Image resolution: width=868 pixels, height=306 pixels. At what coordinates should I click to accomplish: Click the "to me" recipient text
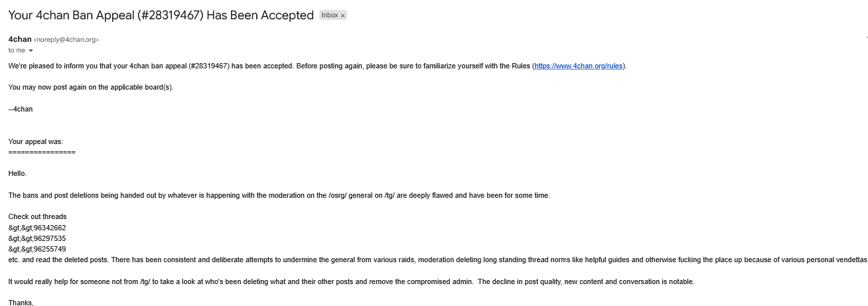click(17, 50)
